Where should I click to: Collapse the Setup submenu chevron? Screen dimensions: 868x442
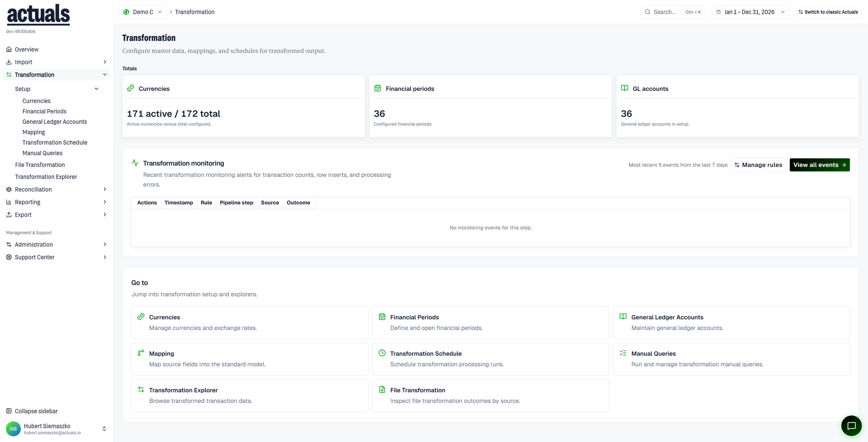coord(96,89)
